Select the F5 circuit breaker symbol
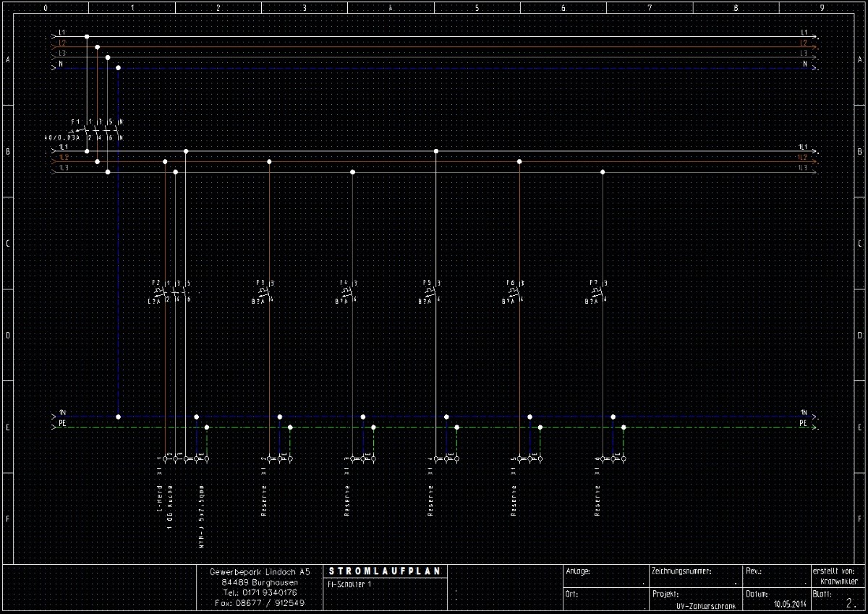 [430, 291]
